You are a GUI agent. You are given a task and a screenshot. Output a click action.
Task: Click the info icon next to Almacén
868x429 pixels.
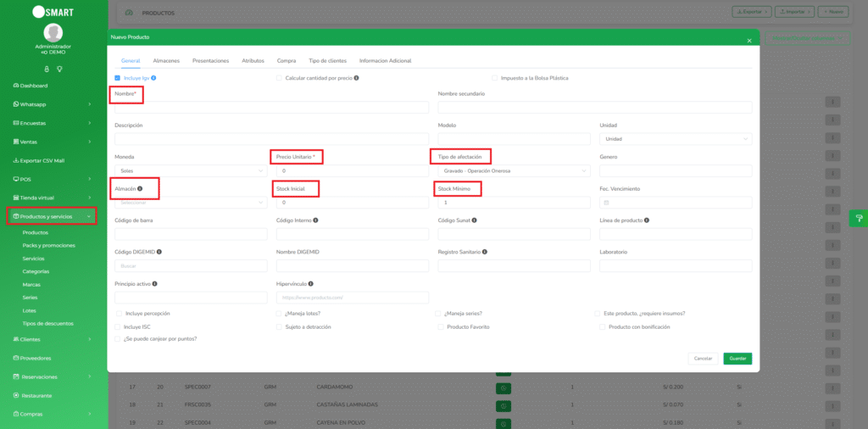140,188
